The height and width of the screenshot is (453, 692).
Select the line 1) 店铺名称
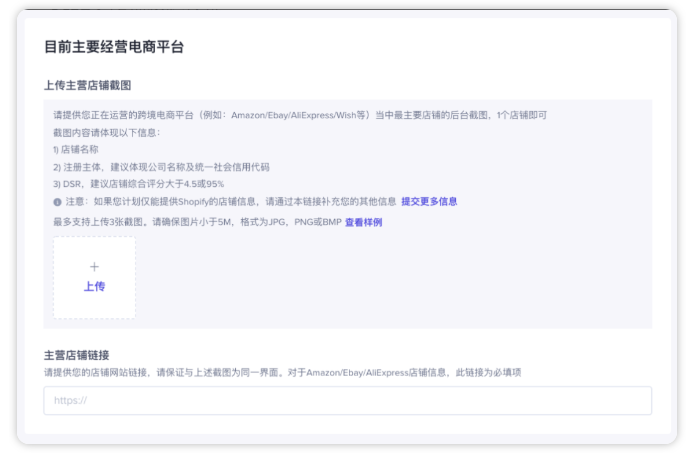click(76, 150)
